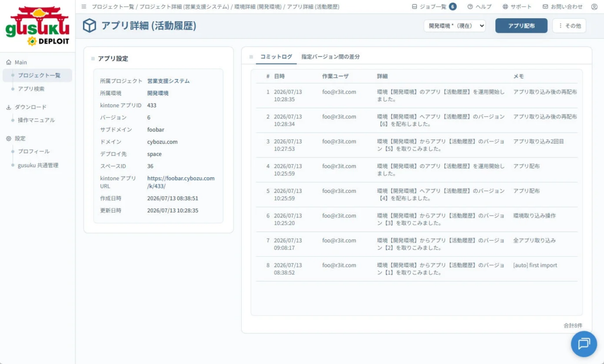604x364 pixels.
Task: Toggle the hamburger sidebar menu icon
Action: tap(84, 7)
